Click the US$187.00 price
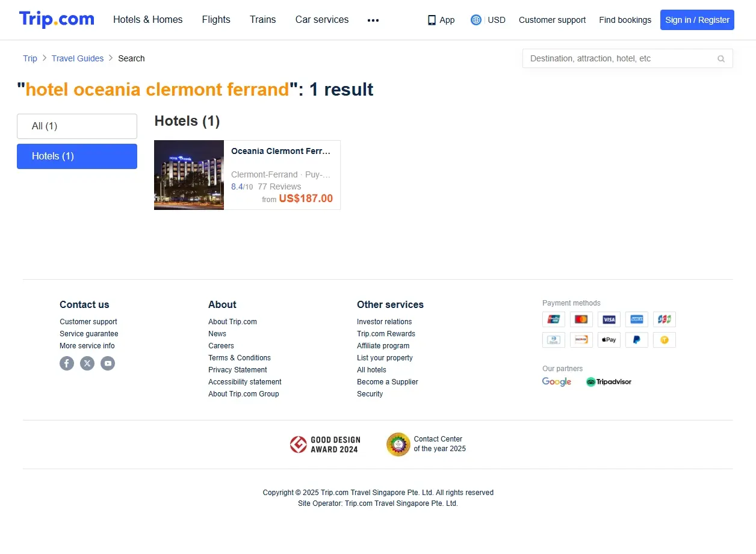Viewport: 756px width, 554px height. 306,199
